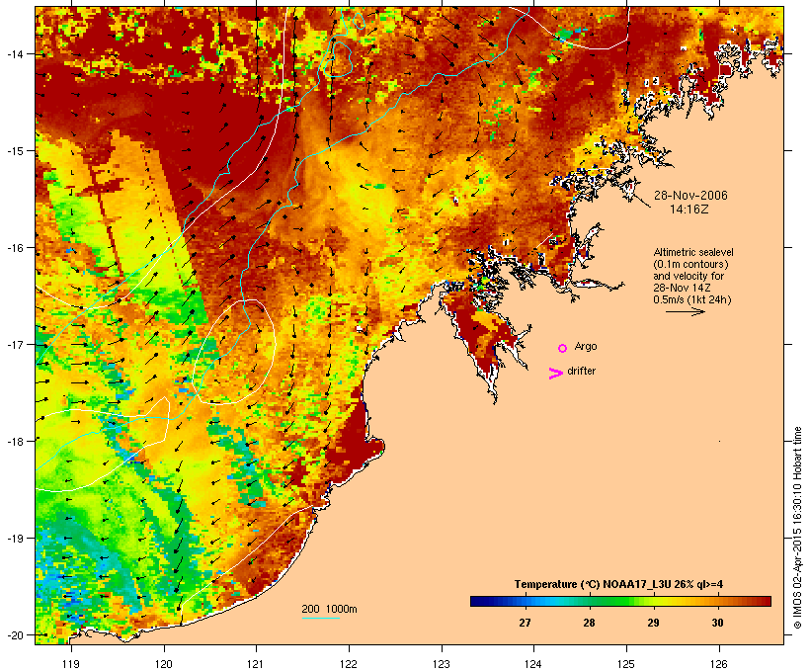Click the 'drifter' legend text
The height and width of the screenshot is (672, 810).
[x=581, y=371]
